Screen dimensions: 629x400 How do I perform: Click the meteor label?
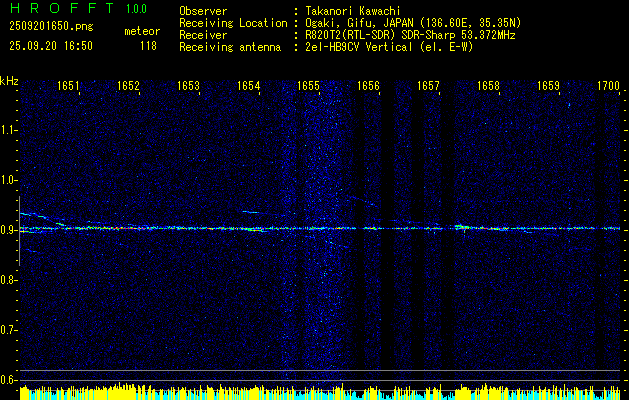click(x=142, y=31)
